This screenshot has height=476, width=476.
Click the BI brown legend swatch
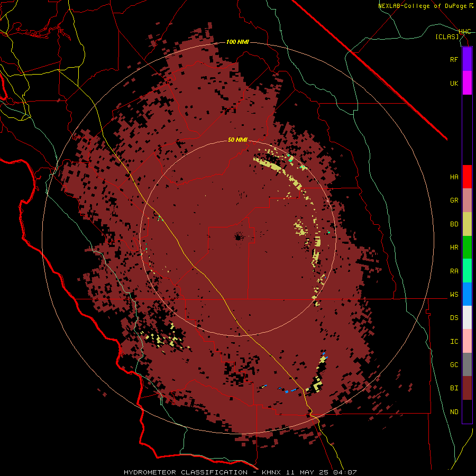tap(467, 388)
